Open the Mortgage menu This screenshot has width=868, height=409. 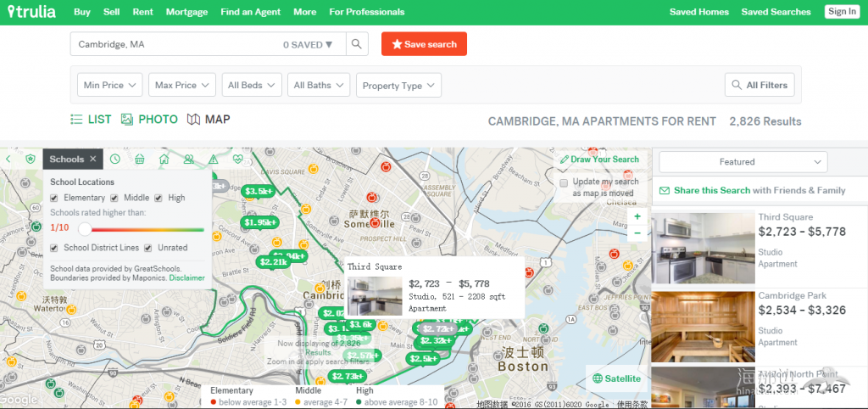click(x=187, y=12)
